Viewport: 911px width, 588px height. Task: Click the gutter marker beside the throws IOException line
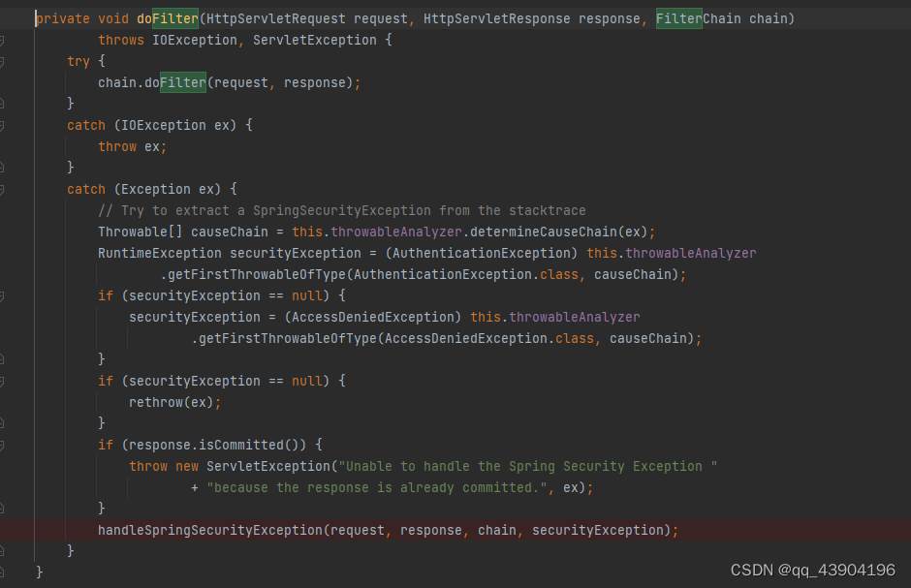point(5,40)
